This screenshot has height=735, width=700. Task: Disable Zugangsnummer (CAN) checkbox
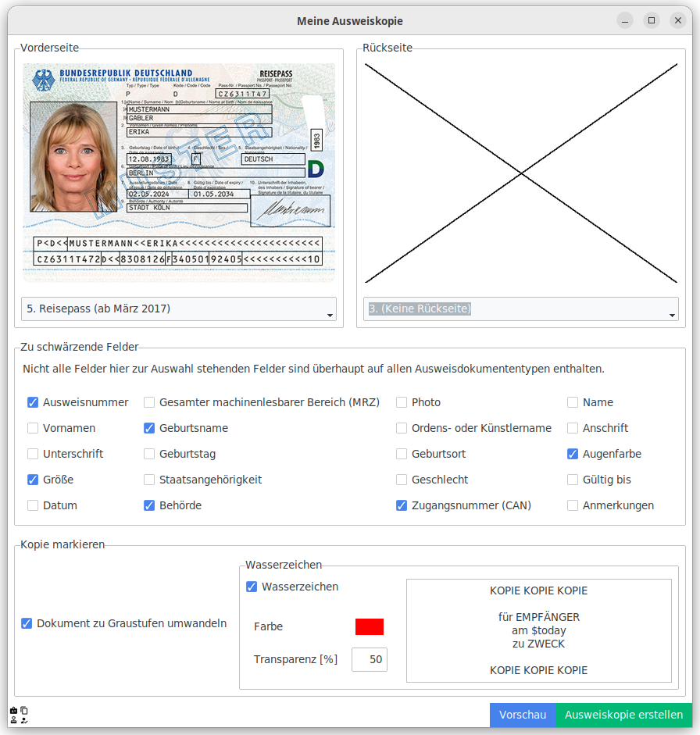(x=402, y=505)
